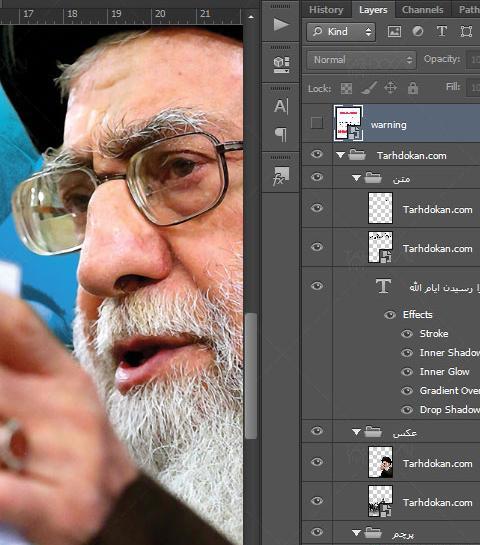Hide the portrait Tarhdokan.com layer
Viewport: 480px width, 545px height.
click(x=317, y=462)
